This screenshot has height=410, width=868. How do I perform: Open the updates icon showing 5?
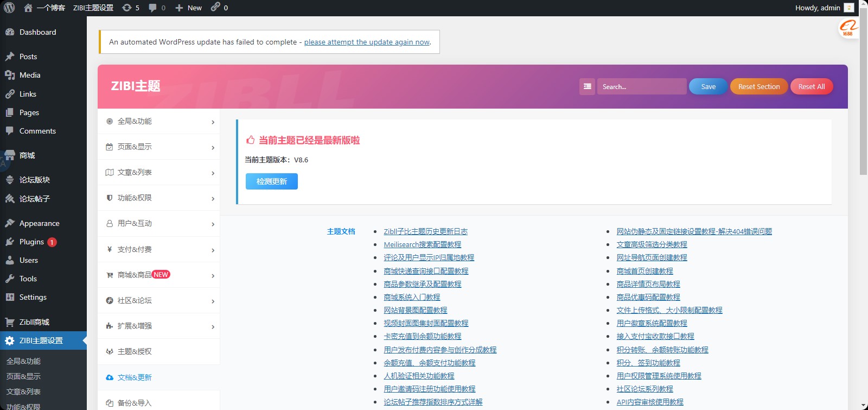click(x=127, y=8)
